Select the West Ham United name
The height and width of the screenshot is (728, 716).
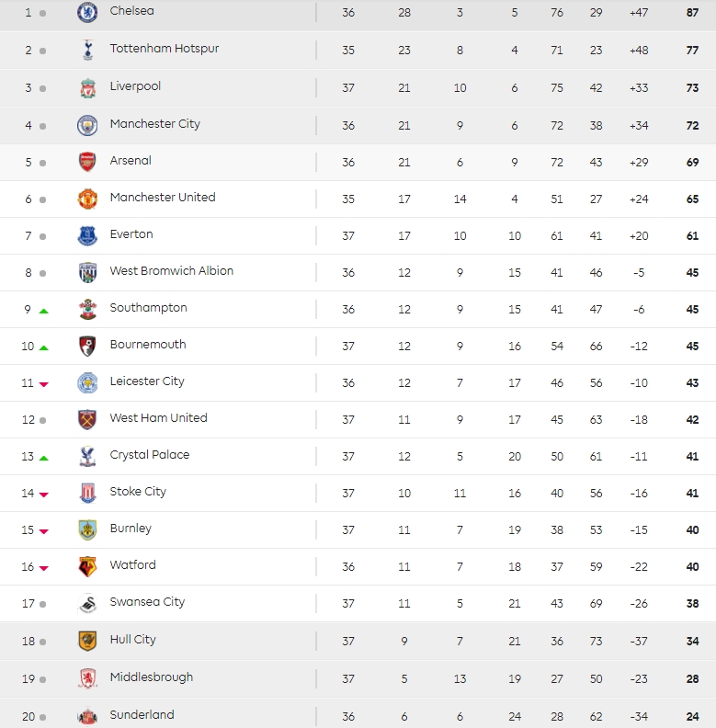158,418
